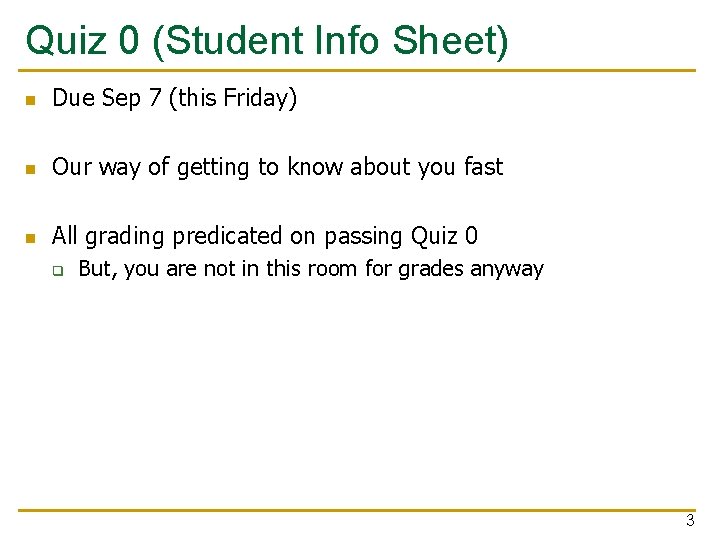The width and height of the screenshot is (720, 540).
Task: Click the 'Due Sep 7 (this Friday)' text line
Action: pos(174,99)
